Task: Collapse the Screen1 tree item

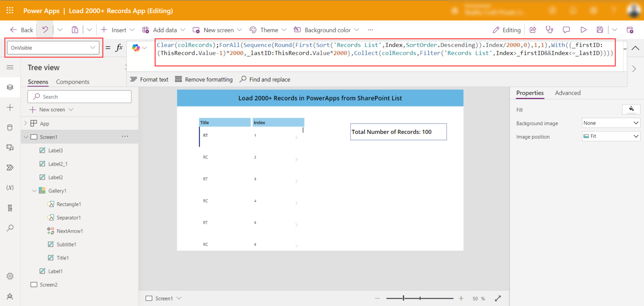Action: 25,137
